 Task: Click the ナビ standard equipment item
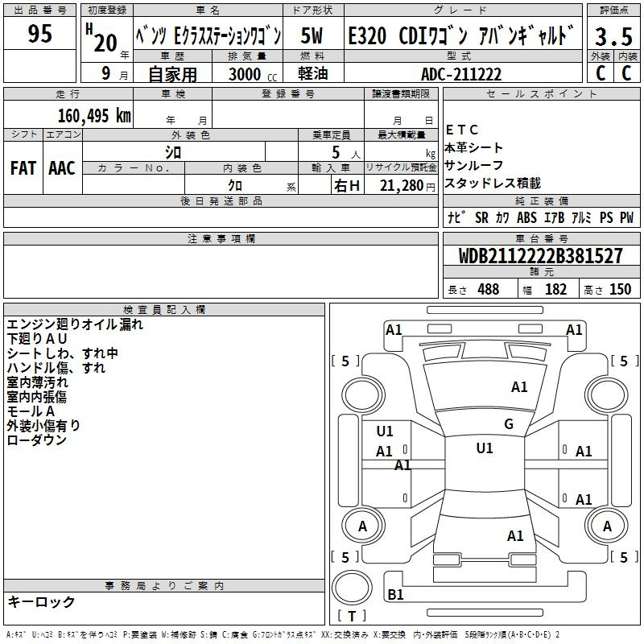click(456, 217)
